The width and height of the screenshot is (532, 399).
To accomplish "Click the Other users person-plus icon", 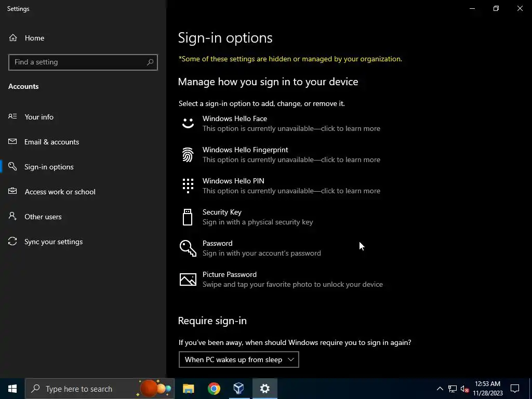I will tap(12, 216).
